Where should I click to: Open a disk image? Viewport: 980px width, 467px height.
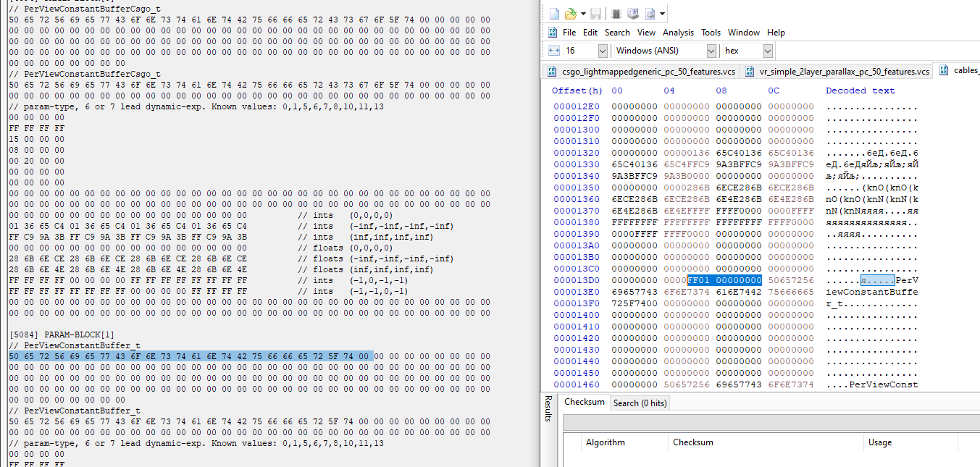(650, 12)
